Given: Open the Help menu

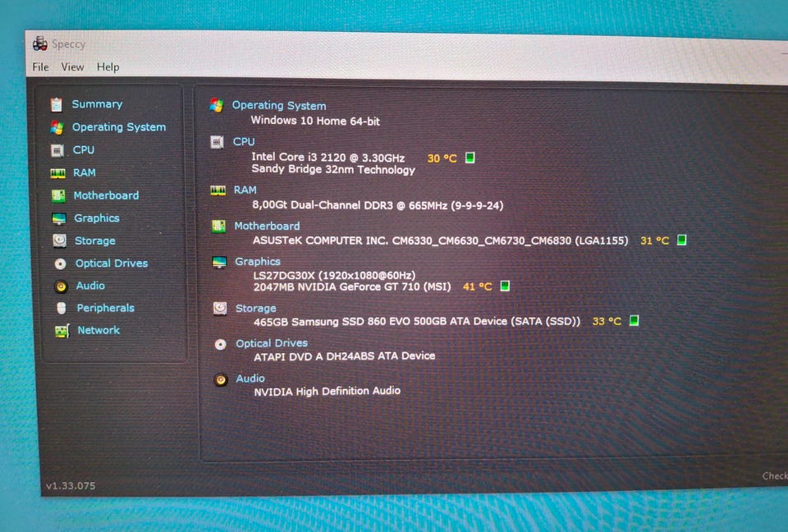Looking at the screenshot, I should click(x=108, y=66).
